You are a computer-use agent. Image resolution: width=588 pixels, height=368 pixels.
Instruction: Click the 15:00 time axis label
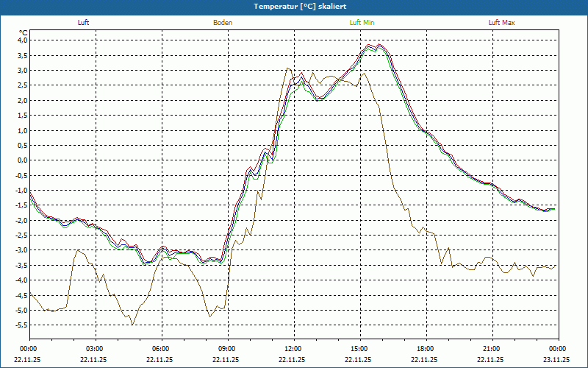(359, 349)
